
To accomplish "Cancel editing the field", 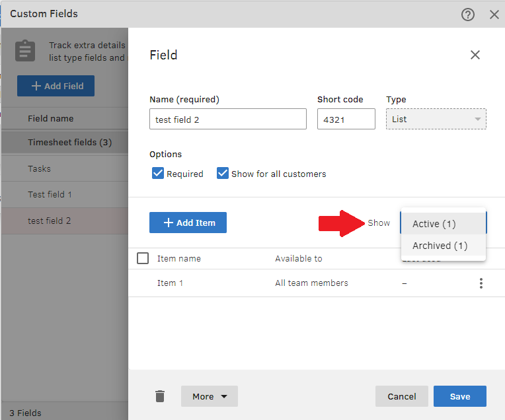I will pos(401,396).
